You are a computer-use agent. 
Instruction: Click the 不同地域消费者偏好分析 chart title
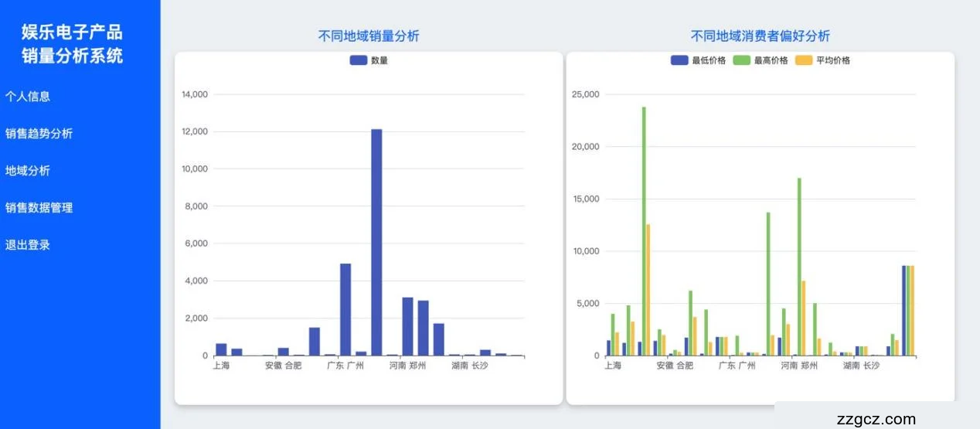point(761,36)
